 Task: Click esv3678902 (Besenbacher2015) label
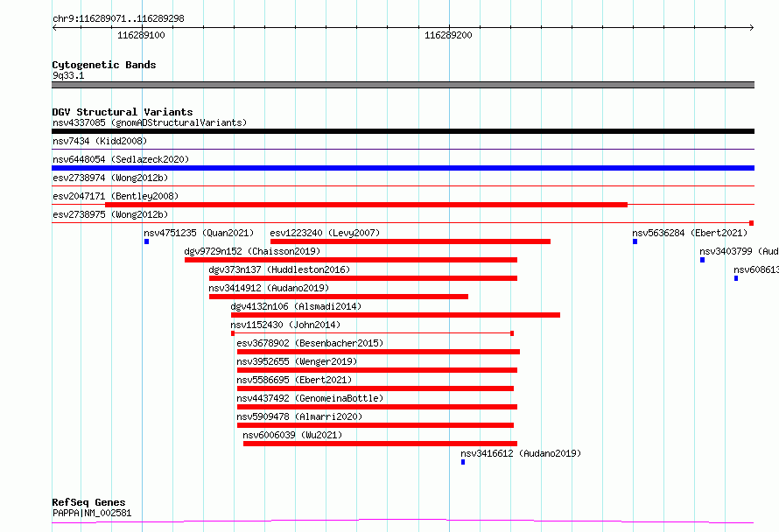pos(310,343)
